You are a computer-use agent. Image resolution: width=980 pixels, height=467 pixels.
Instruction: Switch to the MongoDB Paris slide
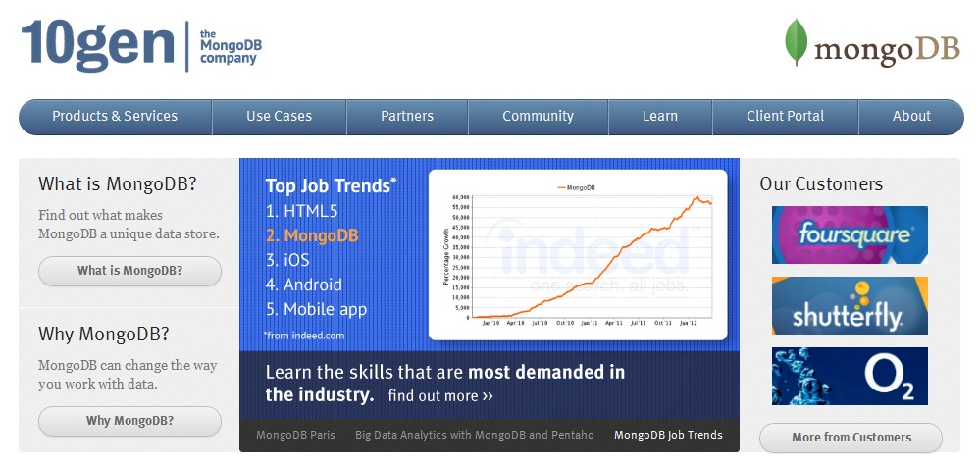click(295, 436)
